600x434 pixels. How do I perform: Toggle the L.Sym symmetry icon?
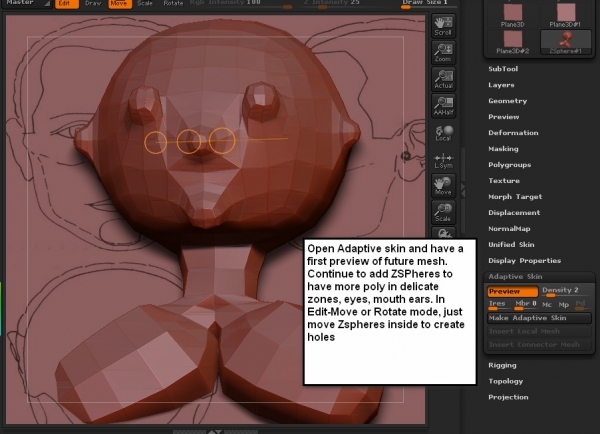(x=443, y=159)
